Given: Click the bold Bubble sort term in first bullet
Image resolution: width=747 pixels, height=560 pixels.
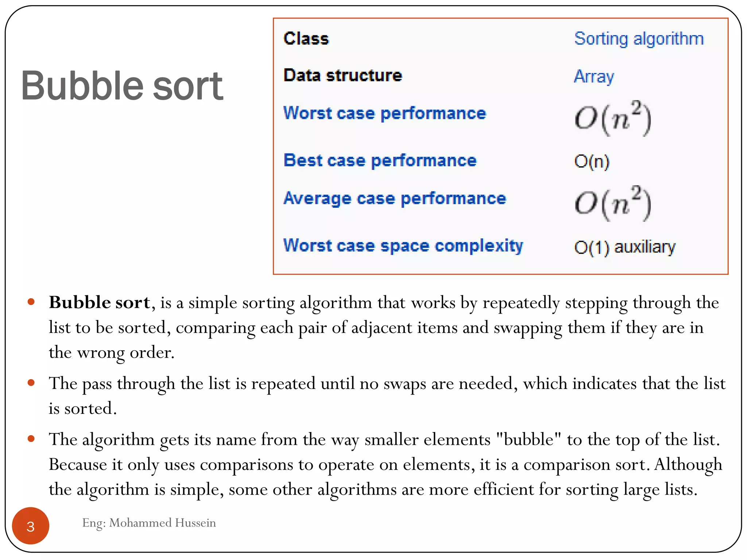Looking at the screenshot, I should [100, 302].
